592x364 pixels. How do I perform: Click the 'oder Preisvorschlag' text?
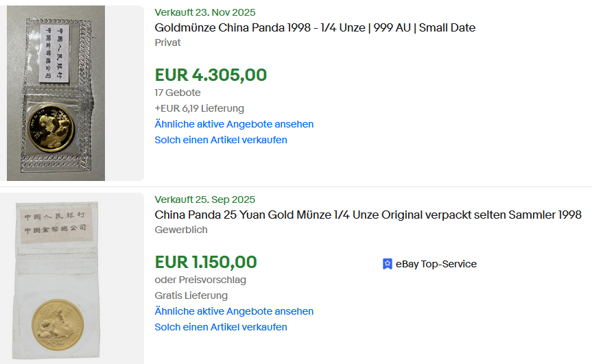200,280
